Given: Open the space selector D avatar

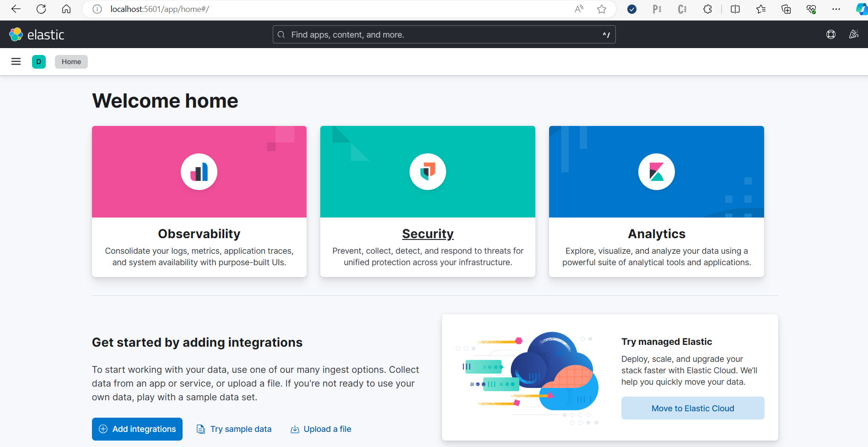Looking at the screenshot, I should coord(39,62).
